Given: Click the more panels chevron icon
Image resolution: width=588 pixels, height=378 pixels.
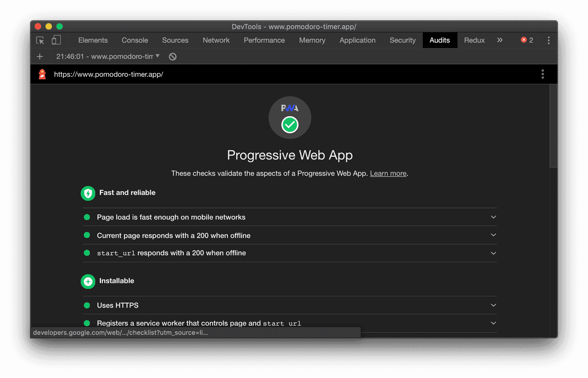Looking at the screenshot, I should pyautogui.click(x=500, y=40).
